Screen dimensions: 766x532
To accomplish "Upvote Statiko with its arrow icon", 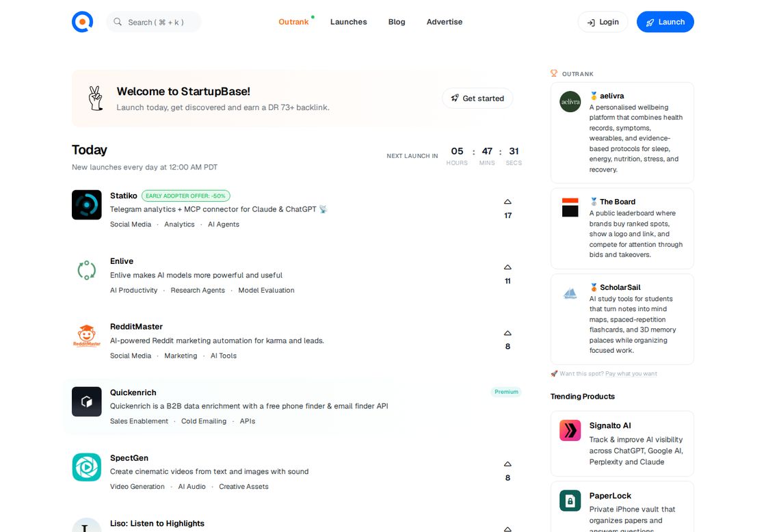I will click(507, 202).
